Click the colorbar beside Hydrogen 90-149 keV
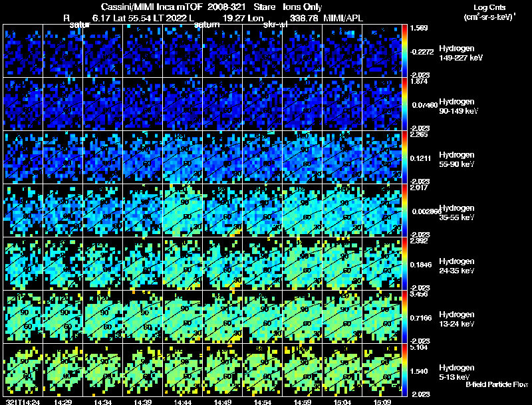The height and width of the screenshot is (405, 532). tap(404, 104)
